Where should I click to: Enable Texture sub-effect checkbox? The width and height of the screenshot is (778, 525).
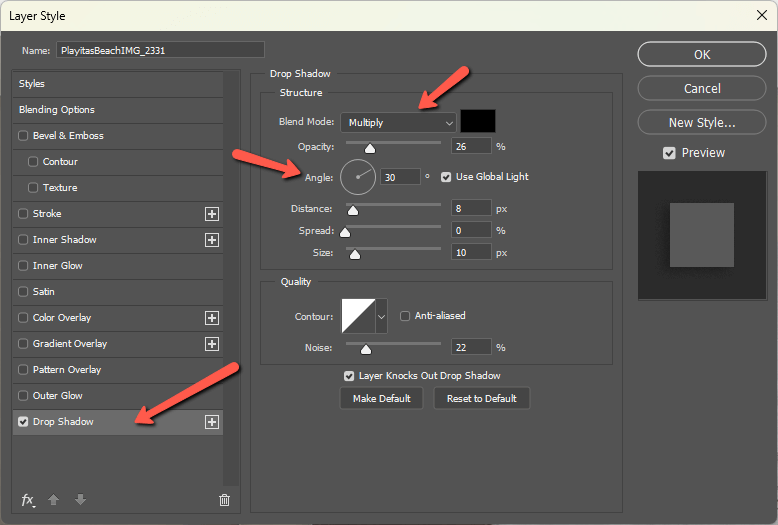[33, 188]
